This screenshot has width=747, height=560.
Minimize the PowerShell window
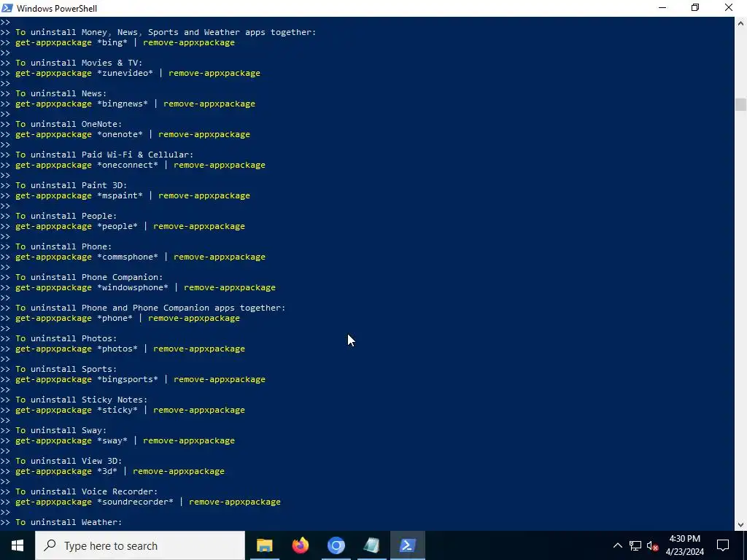click(x=662, y=8)
